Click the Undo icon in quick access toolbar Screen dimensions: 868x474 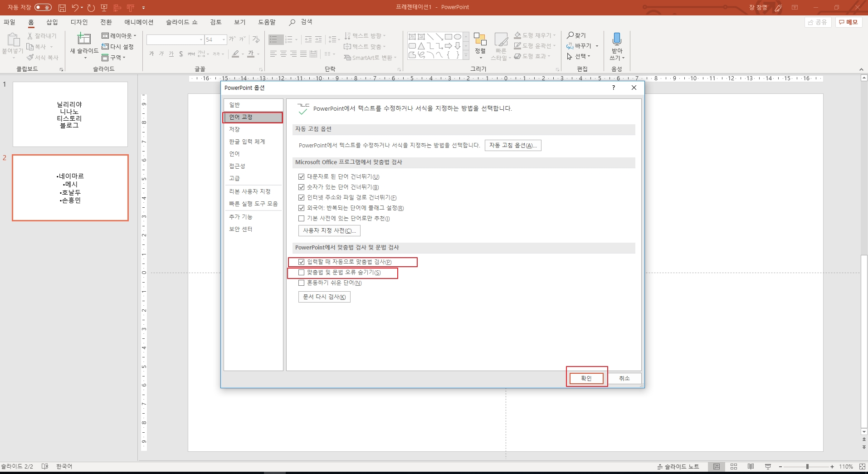pos(75,8)
